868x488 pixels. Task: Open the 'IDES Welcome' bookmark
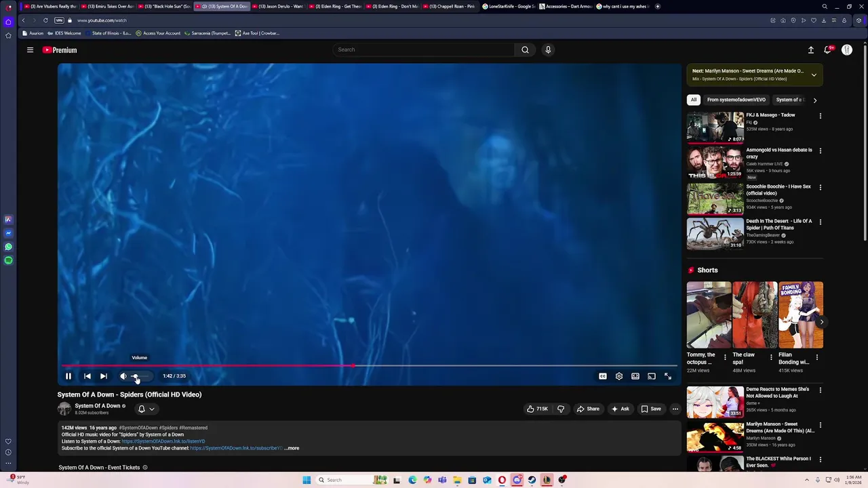click(x=64, y=33)
